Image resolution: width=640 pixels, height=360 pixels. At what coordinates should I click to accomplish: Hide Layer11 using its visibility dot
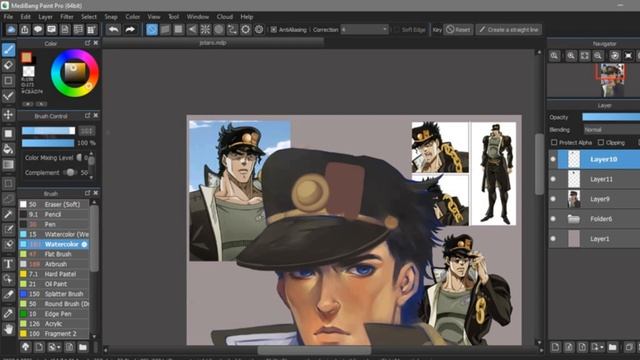tap(553, 179)
